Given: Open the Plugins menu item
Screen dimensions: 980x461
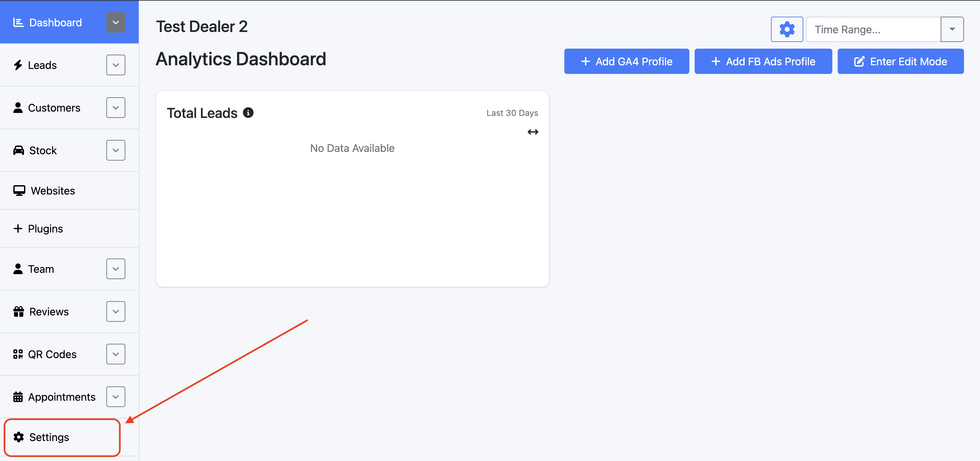Looking at the screenshot, I should click(45, 229).
